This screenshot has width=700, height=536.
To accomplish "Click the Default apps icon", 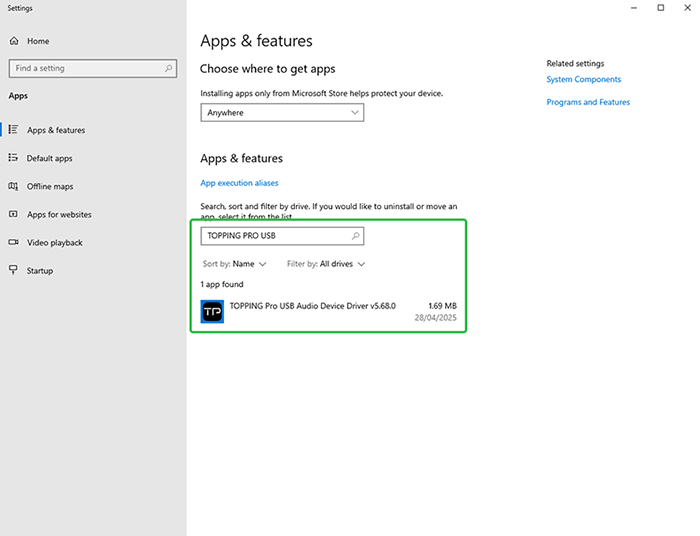I will (x=13, y=158).
